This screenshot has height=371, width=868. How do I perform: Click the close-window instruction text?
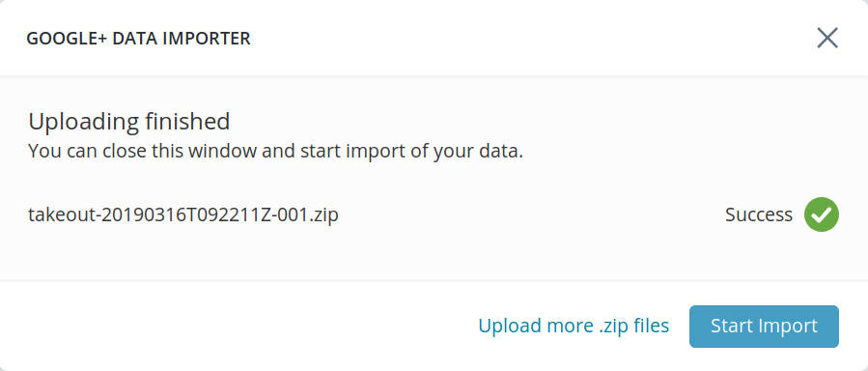tap(276, 151)
